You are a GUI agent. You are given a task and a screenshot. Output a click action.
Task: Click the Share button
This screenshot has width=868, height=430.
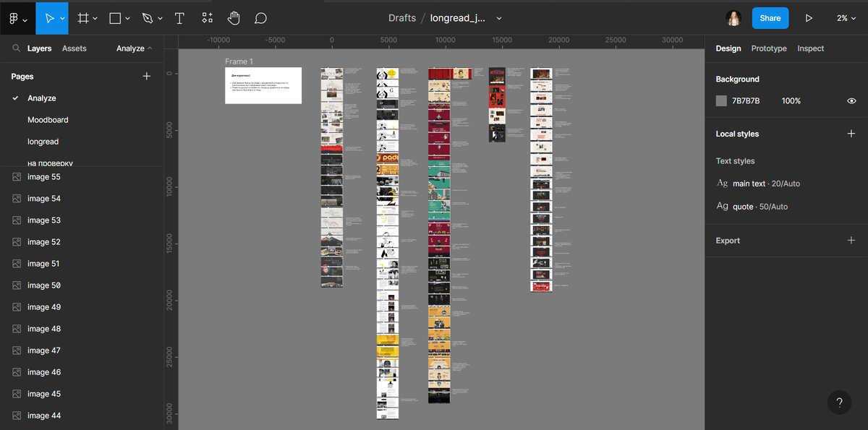point(770,18)
